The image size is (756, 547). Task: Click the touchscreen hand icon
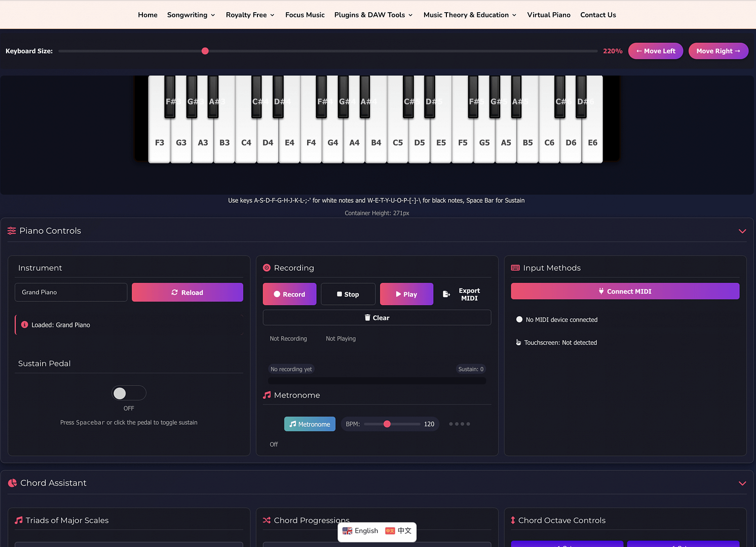coord(518,342)
